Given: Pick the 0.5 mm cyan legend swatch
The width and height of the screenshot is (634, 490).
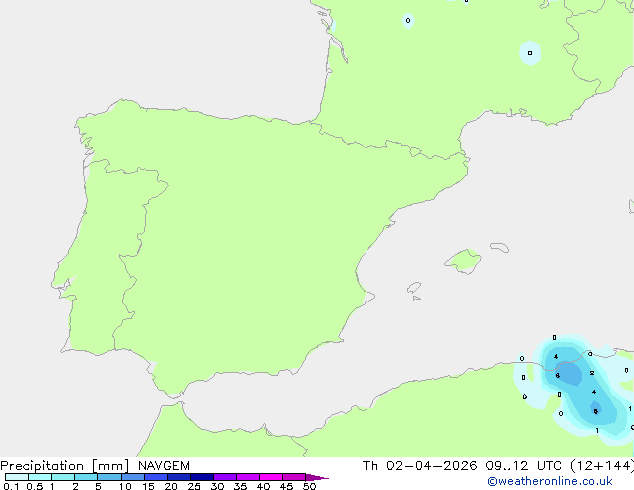Looking at the screenshot, I should pos(40,477).
